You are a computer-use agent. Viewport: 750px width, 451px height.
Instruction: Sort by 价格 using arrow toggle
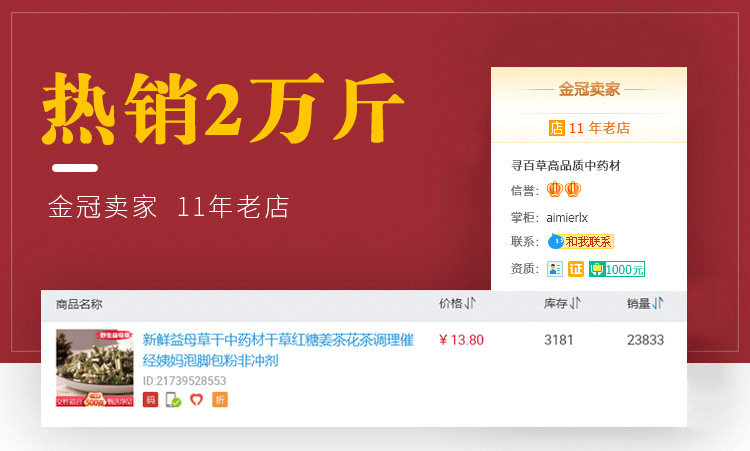(x=470, y=303)
